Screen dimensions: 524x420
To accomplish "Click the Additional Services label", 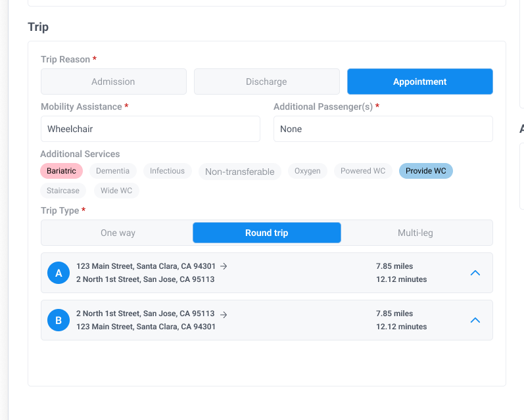I will 80,154.
